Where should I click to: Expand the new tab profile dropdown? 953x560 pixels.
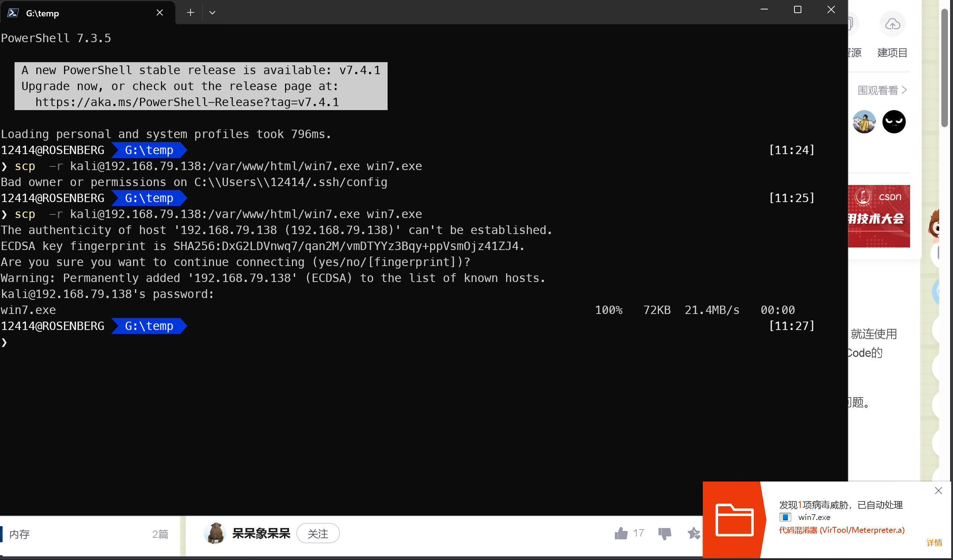212,13
